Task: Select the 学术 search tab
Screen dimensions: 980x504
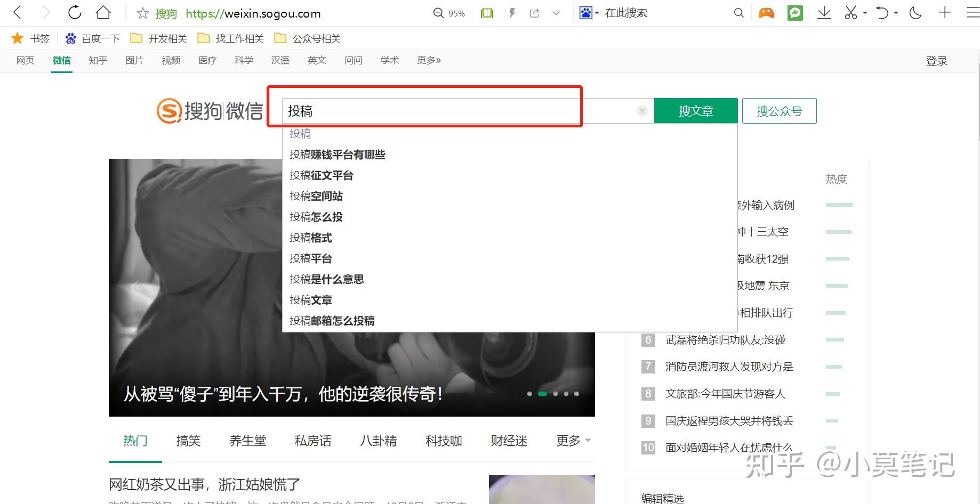Action: pyautogui.click(x=390, y=60)
